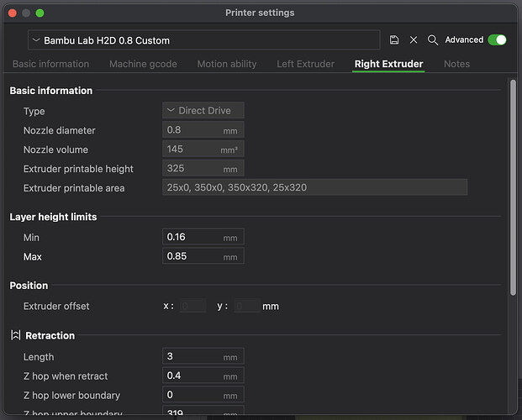Toggle the Advanced mode switch
522x420 pixels.
[x=497, y=40]
